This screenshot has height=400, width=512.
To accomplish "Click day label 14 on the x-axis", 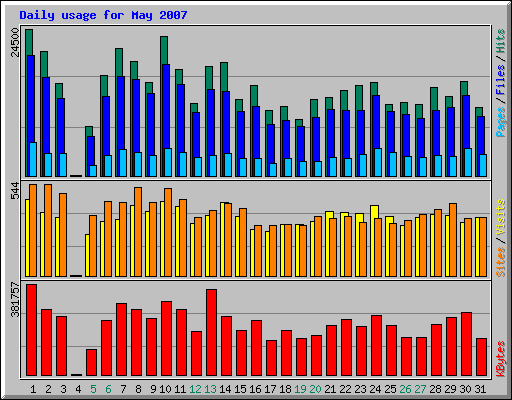I will tap(225, 389).
